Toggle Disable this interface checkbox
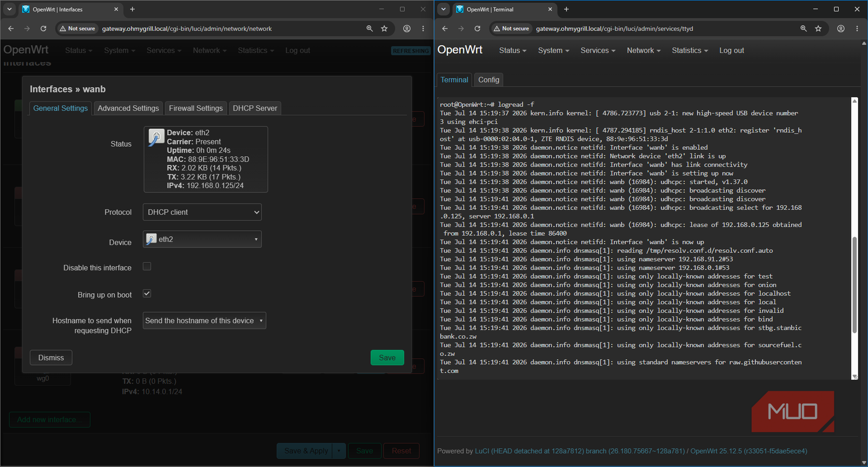 pyautogui.click(x=147, y=267)
